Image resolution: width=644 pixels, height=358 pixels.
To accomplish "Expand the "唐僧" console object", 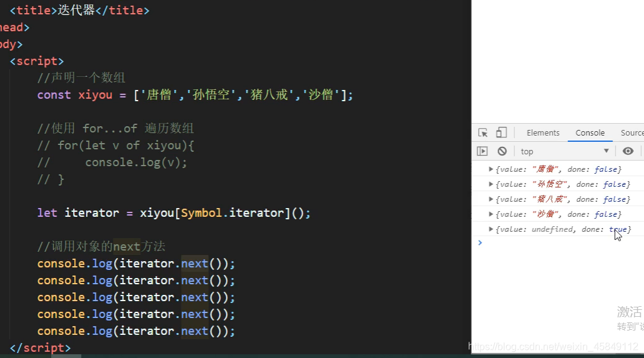I will 490,169.
